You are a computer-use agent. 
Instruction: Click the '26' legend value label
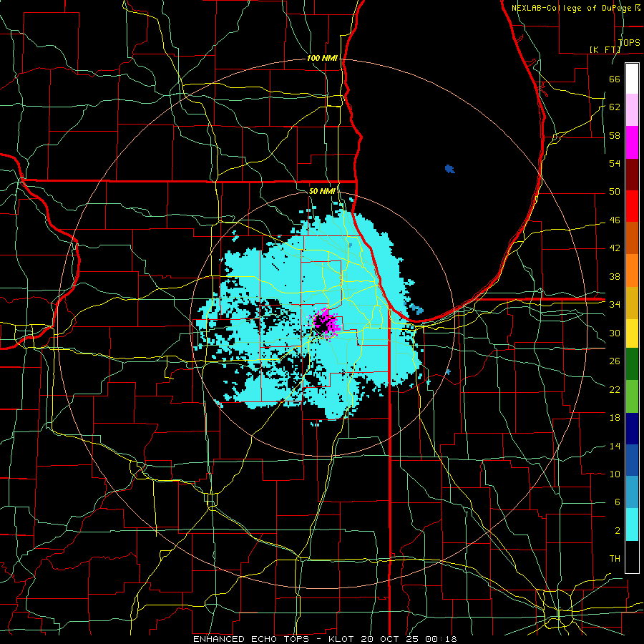click(615, 361)
